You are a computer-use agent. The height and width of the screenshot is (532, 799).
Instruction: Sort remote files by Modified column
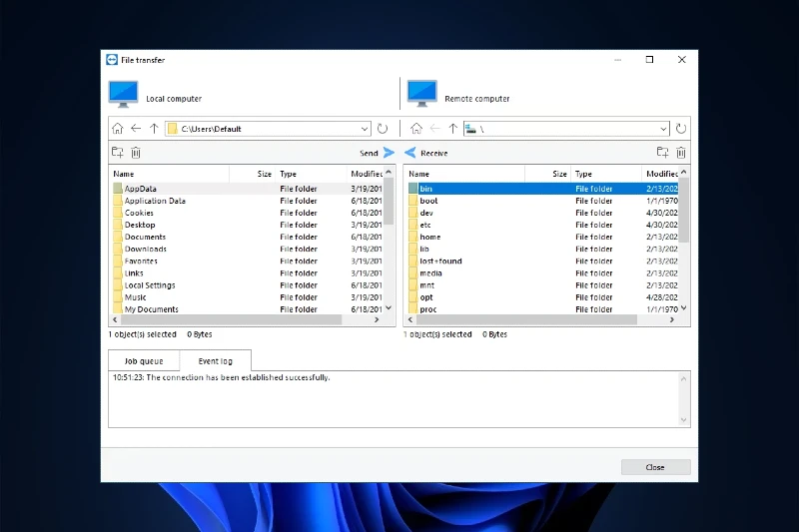(x=661, y=174)
